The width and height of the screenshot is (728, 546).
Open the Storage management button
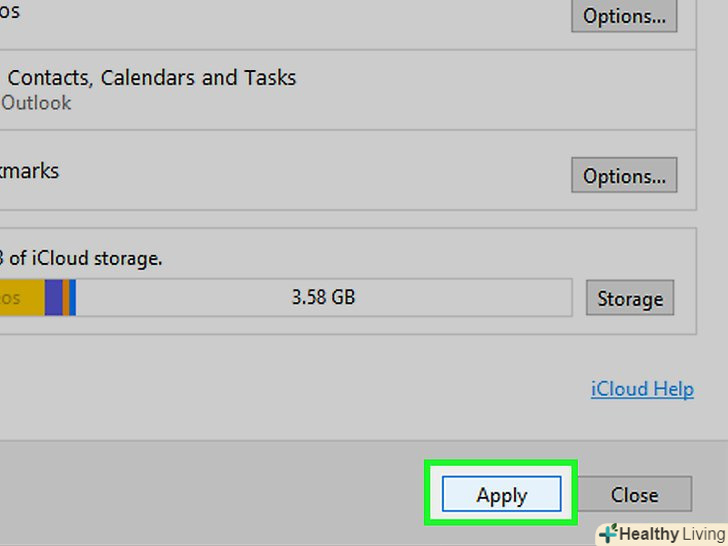click(629, 299)
